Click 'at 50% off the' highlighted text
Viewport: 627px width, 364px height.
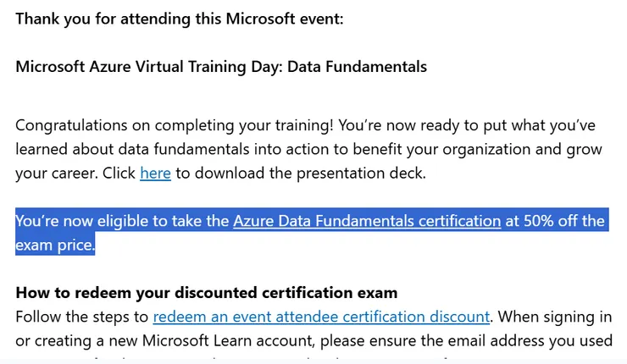pos(555,221)
